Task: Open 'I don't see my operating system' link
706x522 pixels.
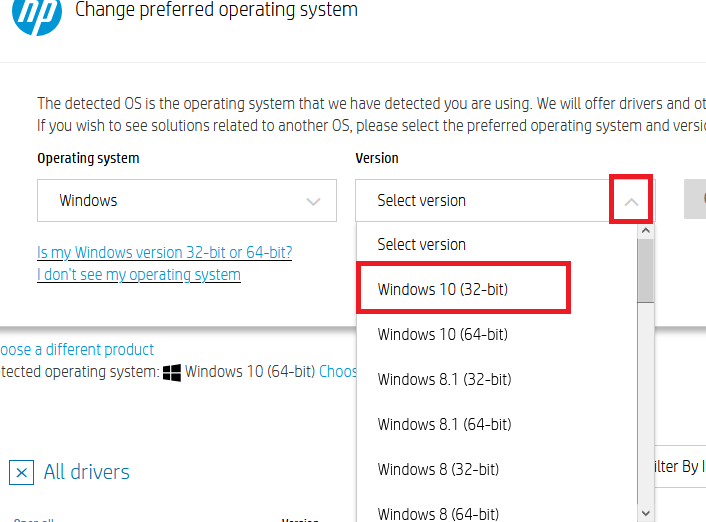Action: pyautogui.click(x=139, y=274)
